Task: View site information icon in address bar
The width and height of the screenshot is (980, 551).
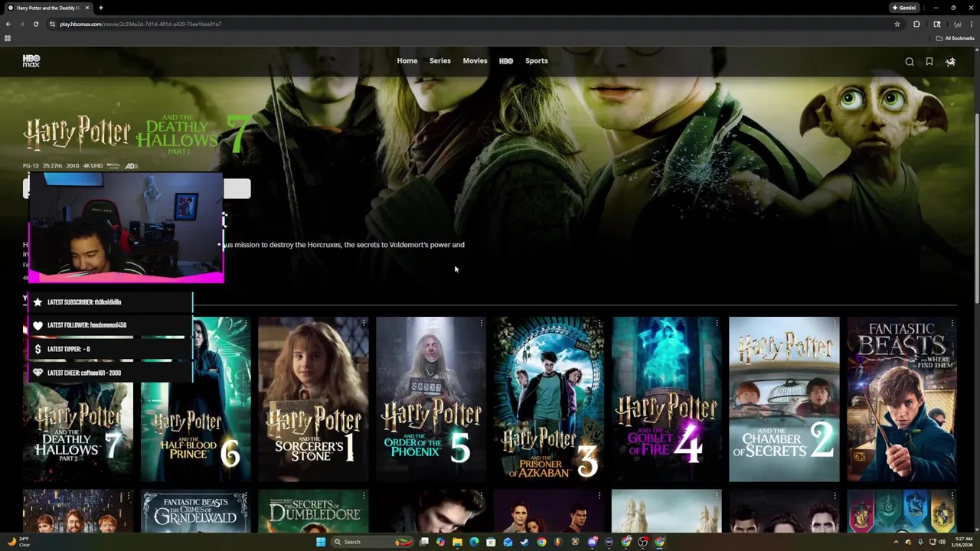Action: click(52, 24)
